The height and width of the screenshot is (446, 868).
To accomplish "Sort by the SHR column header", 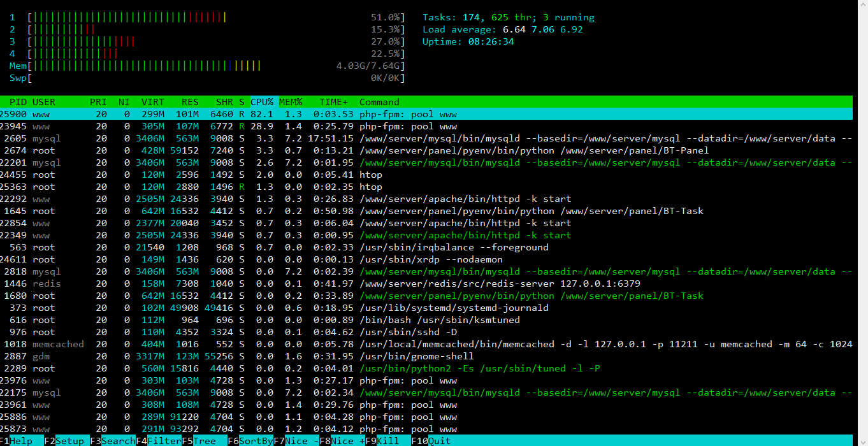I will (x=224, y=102).
